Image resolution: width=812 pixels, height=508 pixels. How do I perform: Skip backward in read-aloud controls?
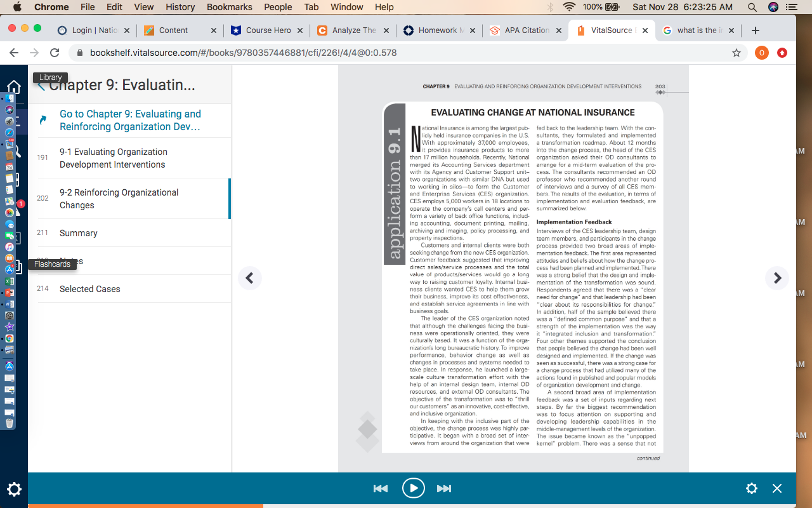[381, 488]
